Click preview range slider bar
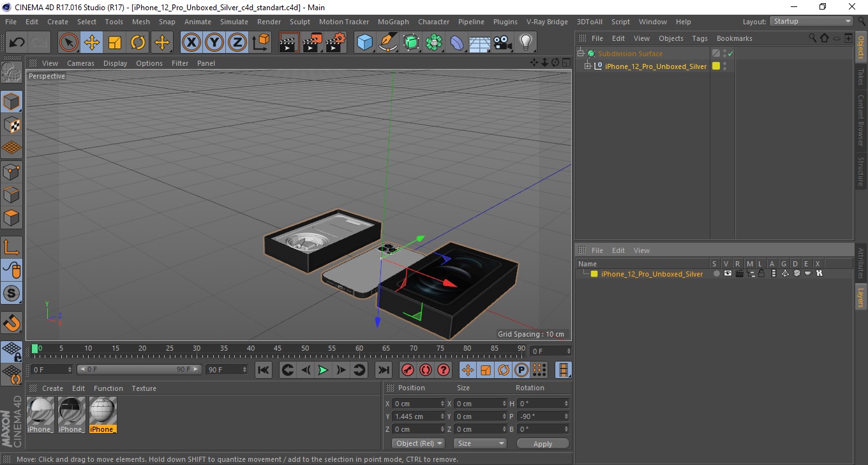 [x=139, y=369]
